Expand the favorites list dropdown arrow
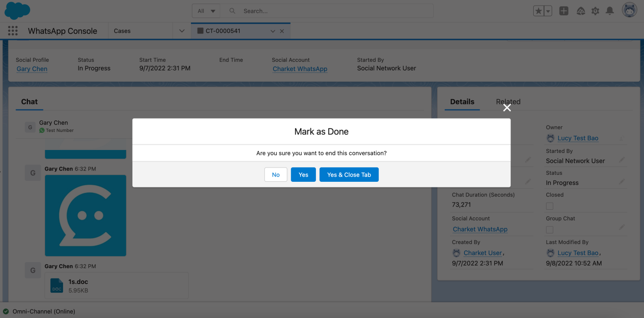This screenshot has width=644, height=318. (x=548, y=11)
